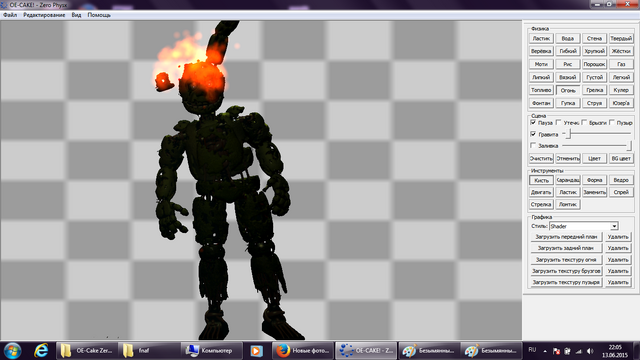Click Загрузить передний план button
This screenshot has height=360, width=640.
click(x=566, y=237)
